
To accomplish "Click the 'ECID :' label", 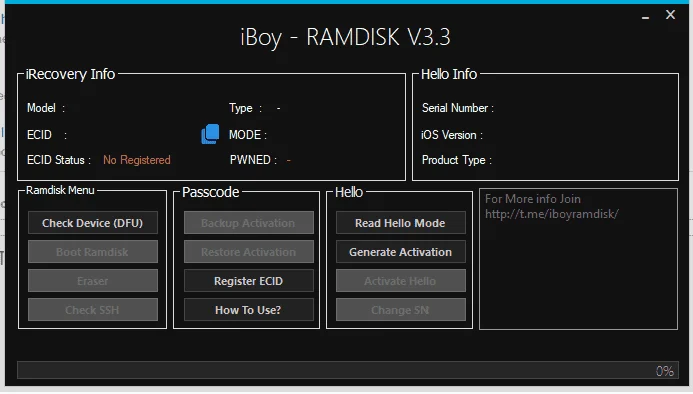I will click(x=47, y=134).
